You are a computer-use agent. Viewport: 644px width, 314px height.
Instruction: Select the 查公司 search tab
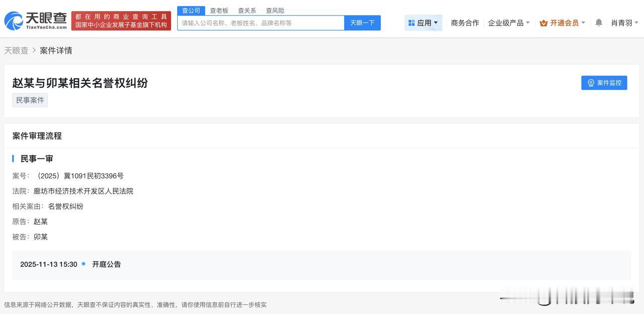pyautogui.click(x=191, y=11)
